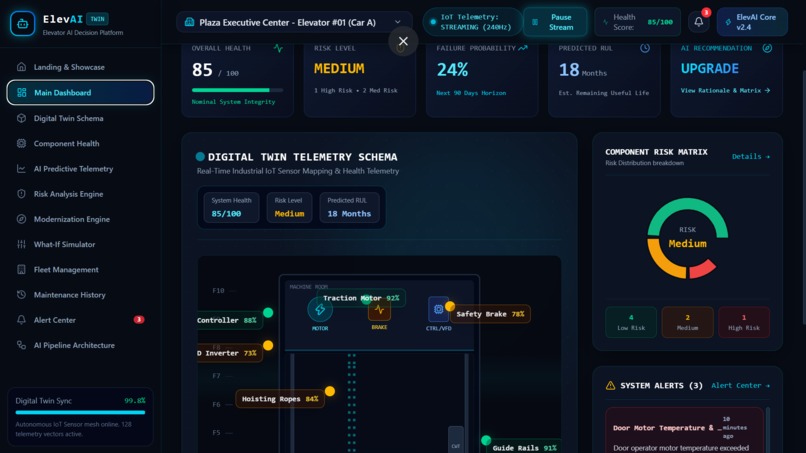The width and height of the screenshot is (806, 453).
Task: Click Overall Health green progress bar
Action: pyautogui.click(x=237, y=90)
